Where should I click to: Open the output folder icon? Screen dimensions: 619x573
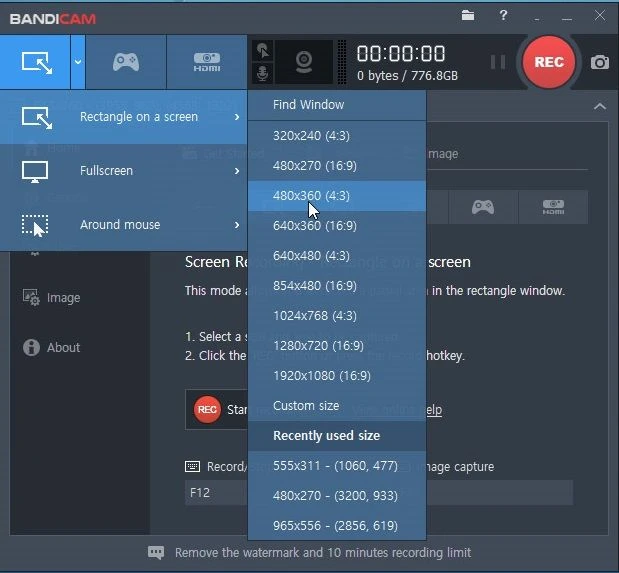468,15
